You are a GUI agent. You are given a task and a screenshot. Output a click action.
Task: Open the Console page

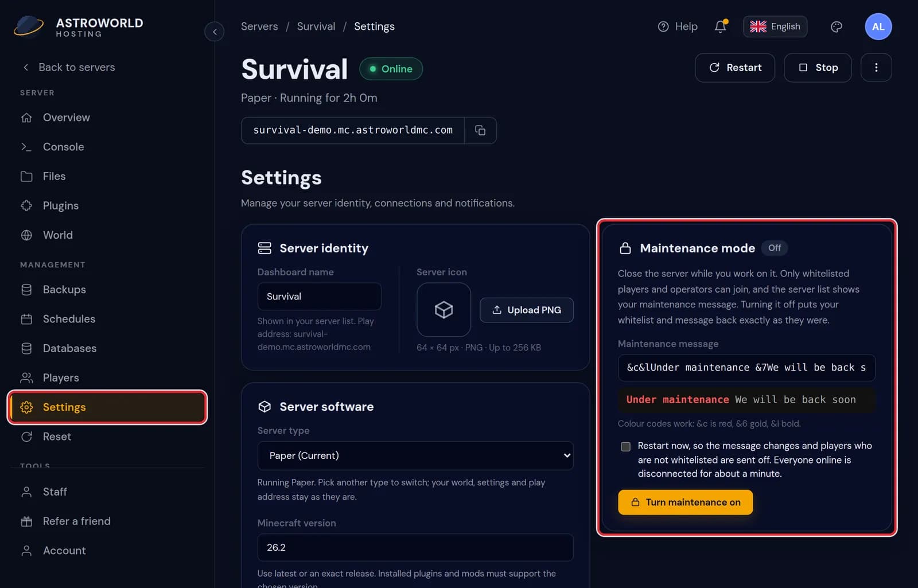(107, 147)
